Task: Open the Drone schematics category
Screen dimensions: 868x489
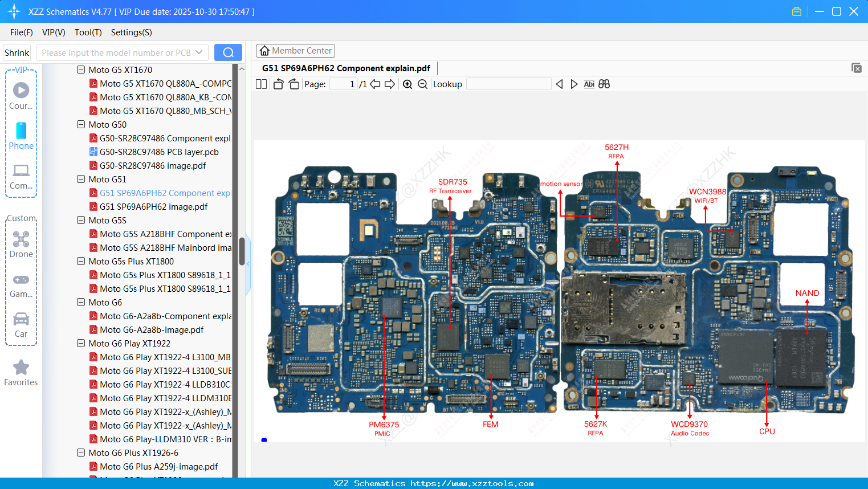Action: [21, 244]
